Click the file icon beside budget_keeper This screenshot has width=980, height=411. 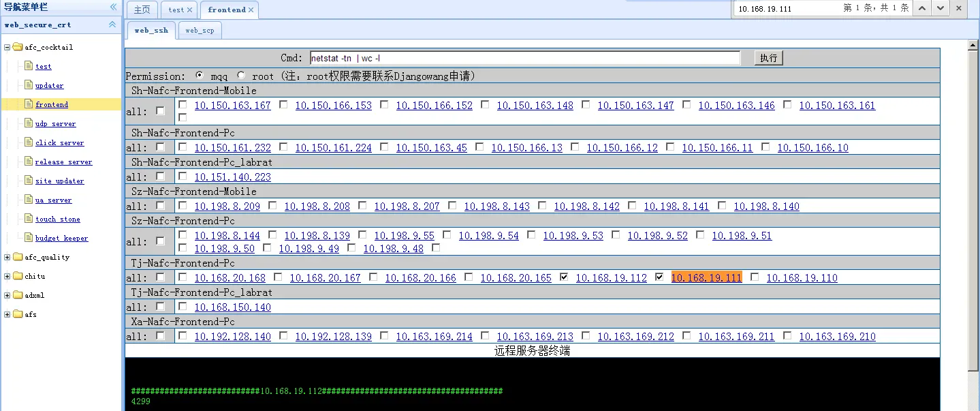(x=29, y=237)
